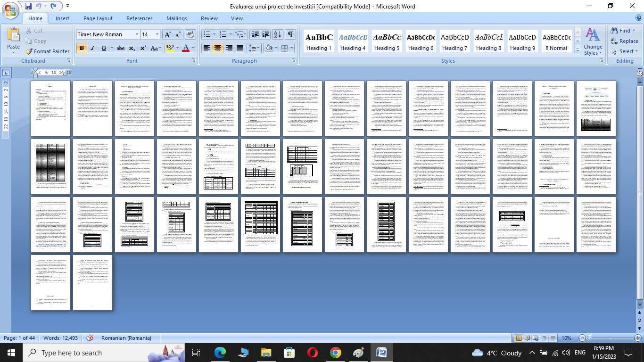Click the Justify alignment icon
This screenshot has height=362, width=644.
click(x=240, y=48)
